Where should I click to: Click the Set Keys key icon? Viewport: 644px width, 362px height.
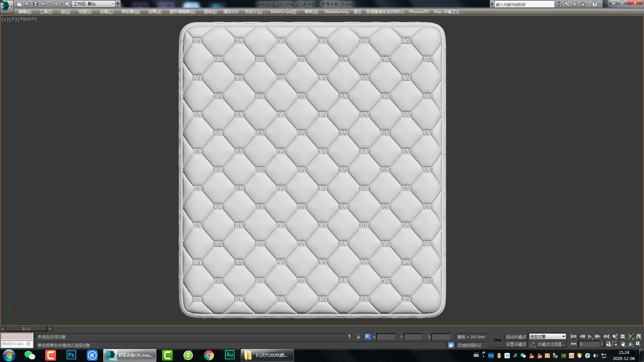497,340
